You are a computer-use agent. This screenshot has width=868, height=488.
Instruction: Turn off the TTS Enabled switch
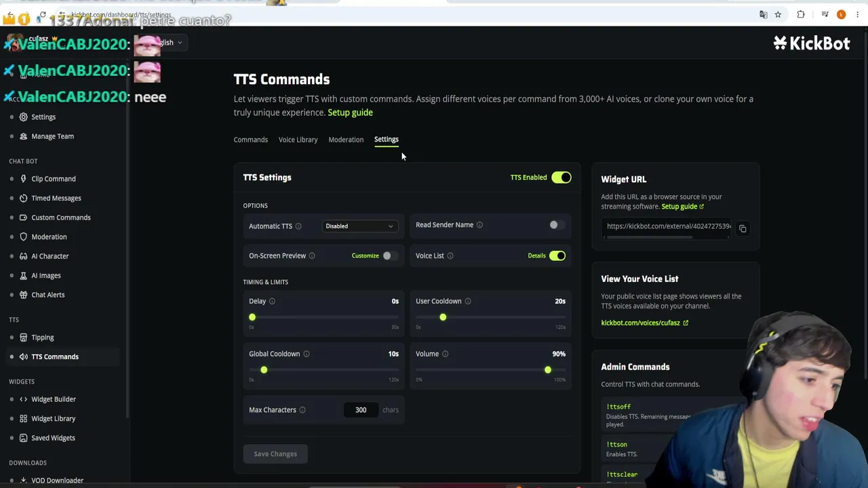tap(561, 178)
